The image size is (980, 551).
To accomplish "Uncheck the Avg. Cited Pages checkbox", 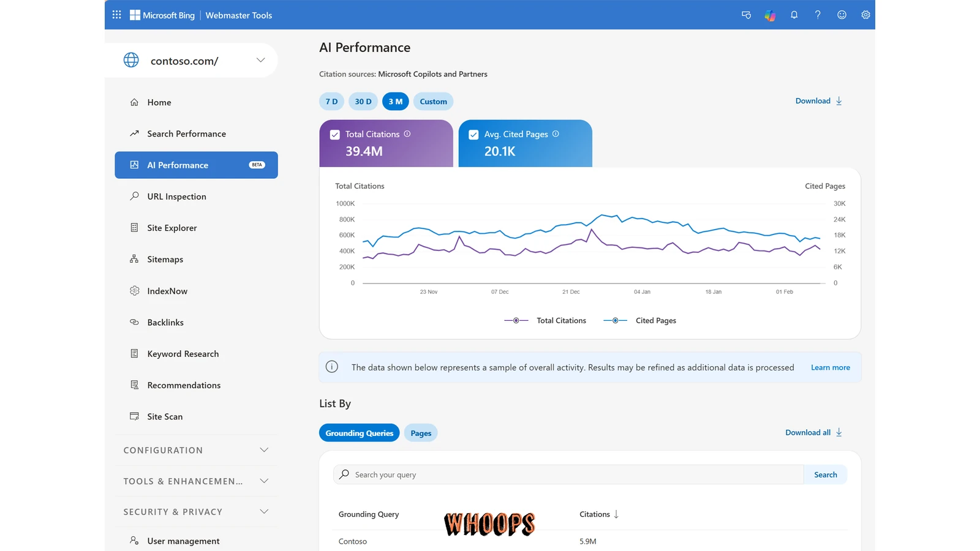I will click(473, 135).
